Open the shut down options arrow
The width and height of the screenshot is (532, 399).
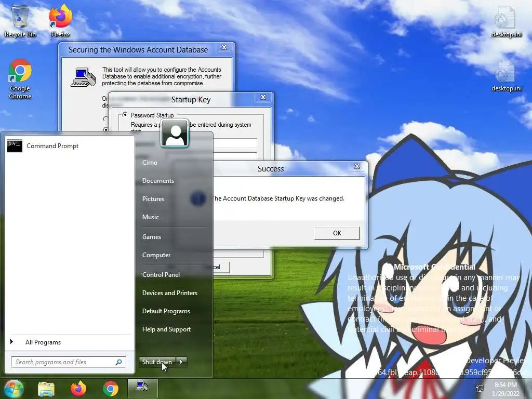[181, 362]
